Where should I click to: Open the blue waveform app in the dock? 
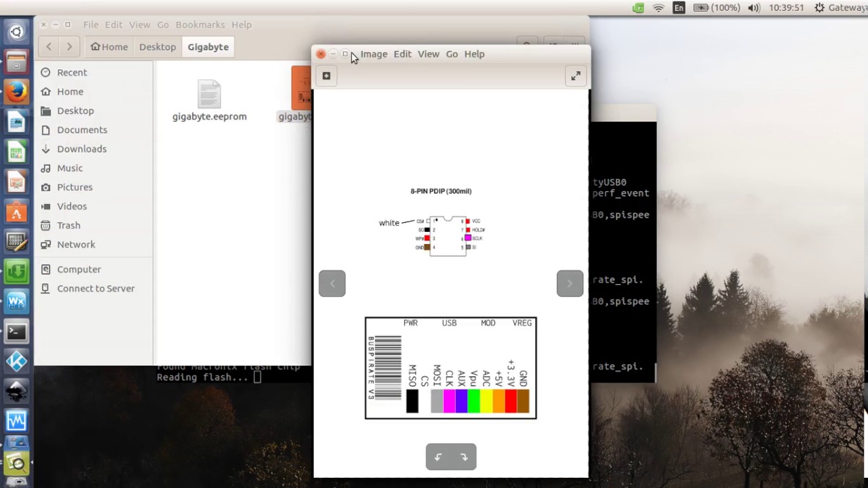[16, 421]
